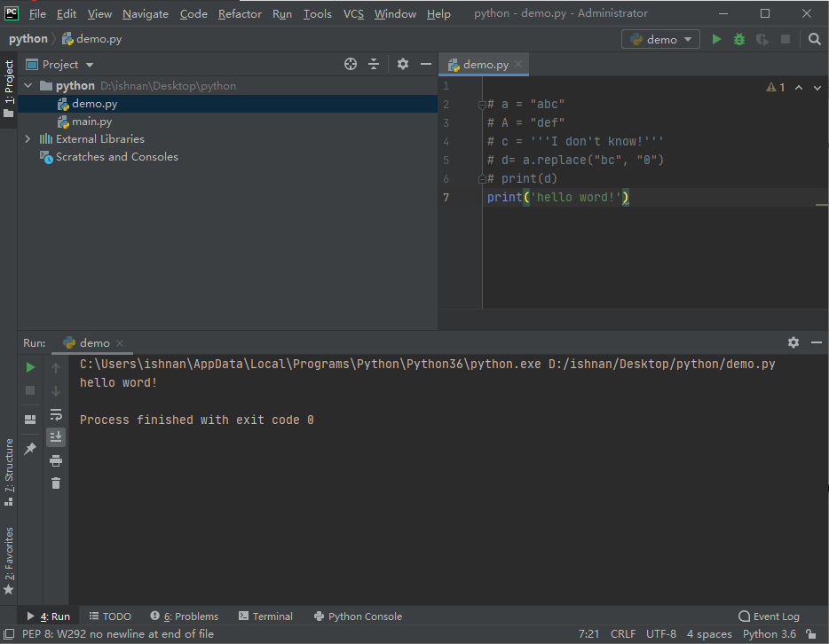
Task: Select demo.py in project tree
Action: (x=227, y=104)
